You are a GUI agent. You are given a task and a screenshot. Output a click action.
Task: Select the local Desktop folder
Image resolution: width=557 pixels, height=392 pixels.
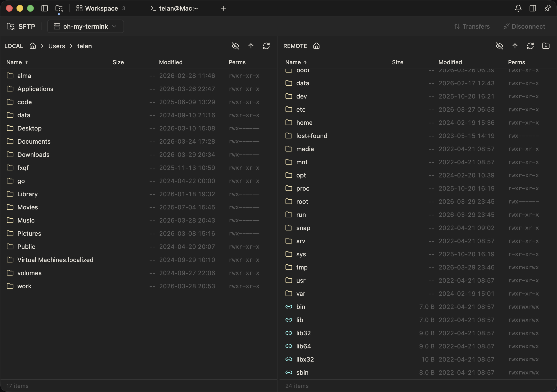pyautogui.click(x=138, y=128)
